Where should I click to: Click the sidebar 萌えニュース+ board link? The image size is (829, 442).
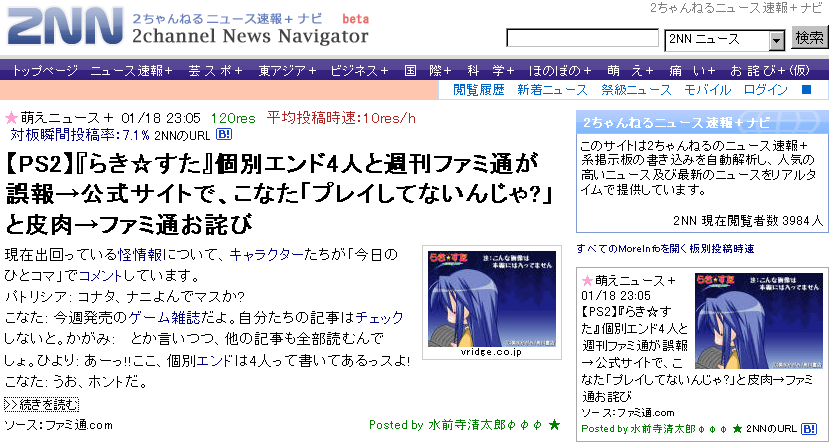pos(635,281)
